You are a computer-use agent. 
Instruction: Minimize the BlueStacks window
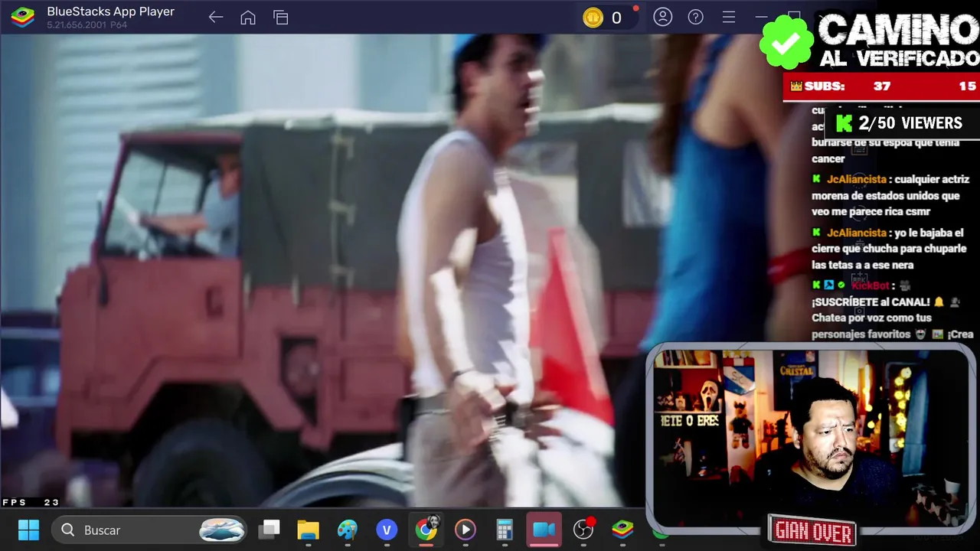click(761, 17)
